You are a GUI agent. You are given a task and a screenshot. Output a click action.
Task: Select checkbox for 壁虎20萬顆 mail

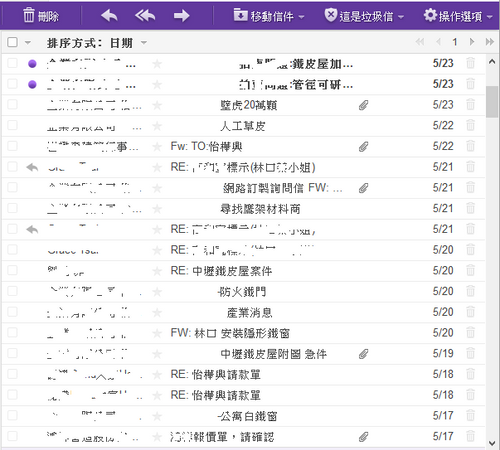(12, 105)
